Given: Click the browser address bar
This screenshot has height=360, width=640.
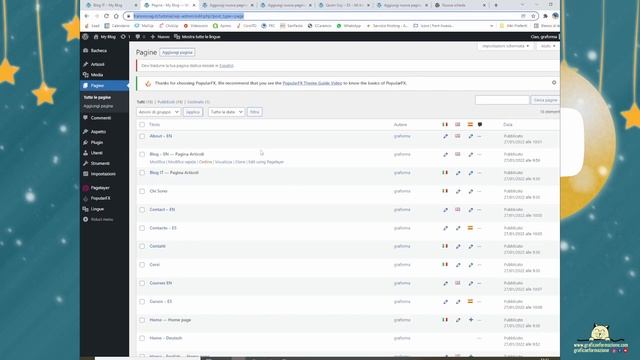Looking at the screenshot, I should click(327, 16).
